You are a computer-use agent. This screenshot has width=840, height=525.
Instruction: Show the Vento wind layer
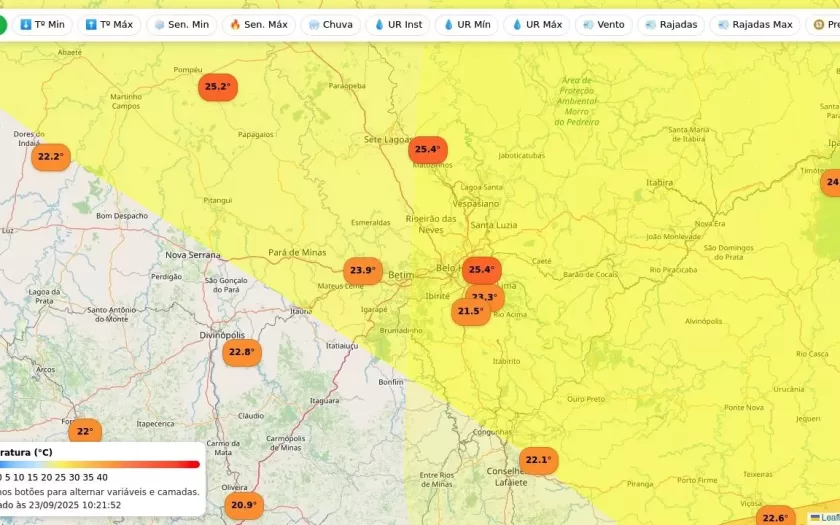click(x=603, y=24)
